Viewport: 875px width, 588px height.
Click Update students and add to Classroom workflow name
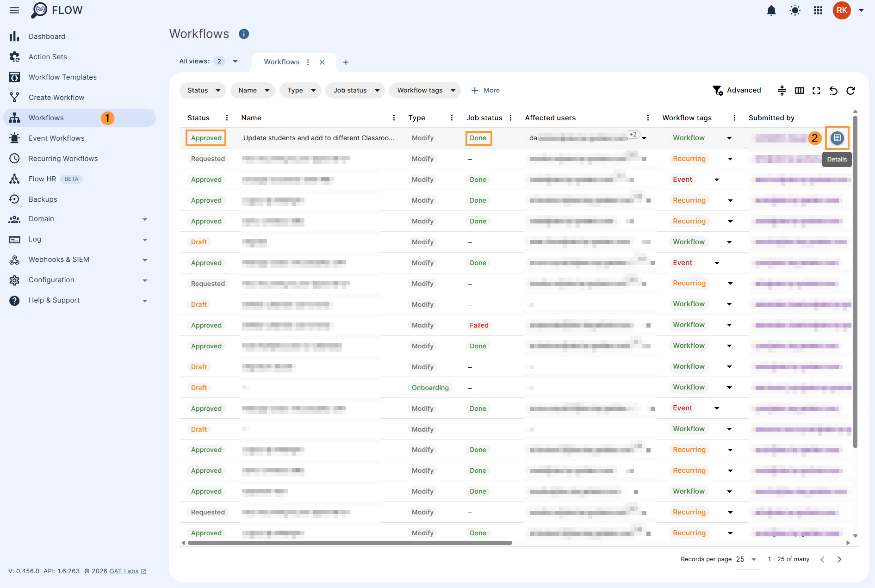click(318, 138)
